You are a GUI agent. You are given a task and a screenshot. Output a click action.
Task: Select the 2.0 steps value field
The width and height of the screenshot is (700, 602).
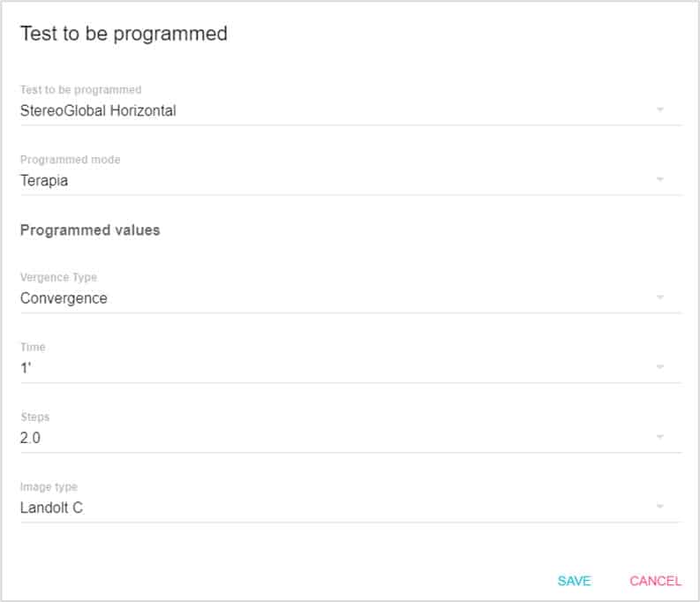(335, 438)
